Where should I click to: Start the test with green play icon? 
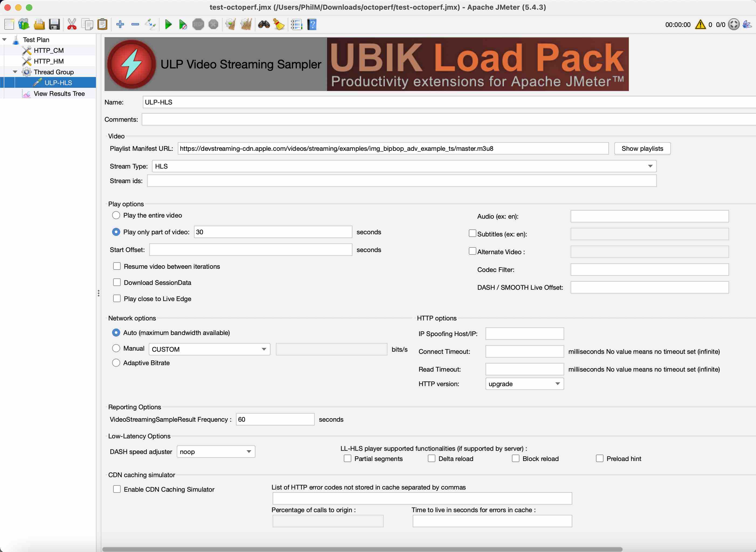(x=168, y=25)
